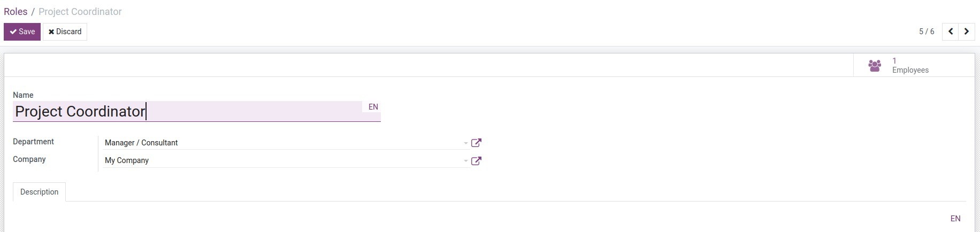The image size is (980, 232).
Task: Click the Name field label
Action: [23, 95]
